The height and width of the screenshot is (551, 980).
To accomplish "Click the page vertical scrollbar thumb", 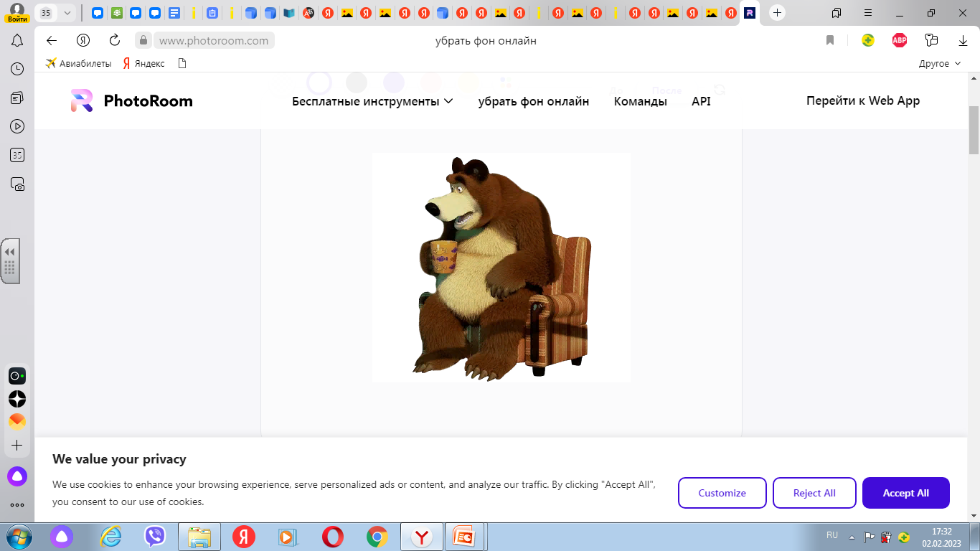I will (974, 130).
